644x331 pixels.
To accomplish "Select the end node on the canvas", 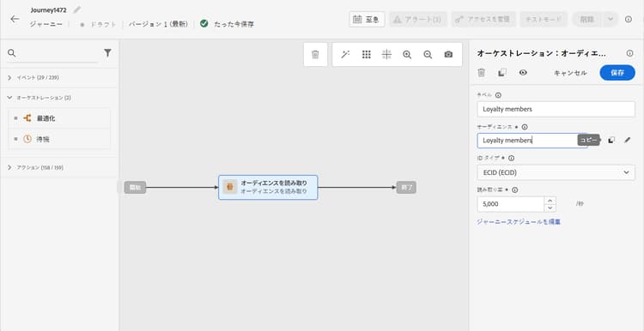I will tap(406, 188).
